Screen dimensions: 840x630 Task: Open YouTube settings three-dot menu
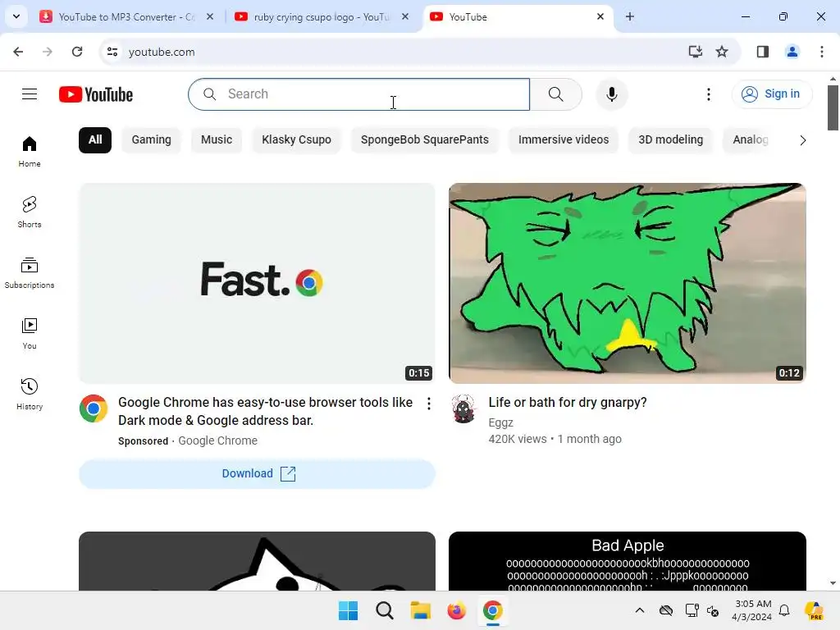coord(708,94)
